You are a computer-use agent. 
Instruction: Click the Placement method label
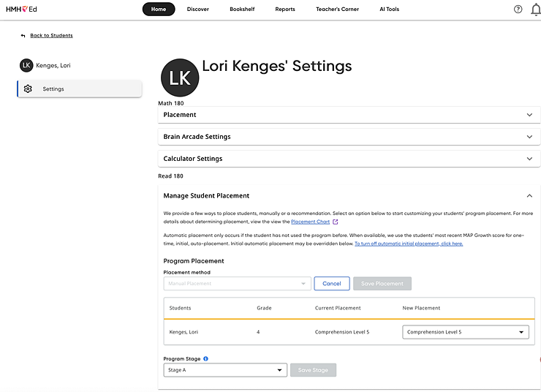coord(186,272)
